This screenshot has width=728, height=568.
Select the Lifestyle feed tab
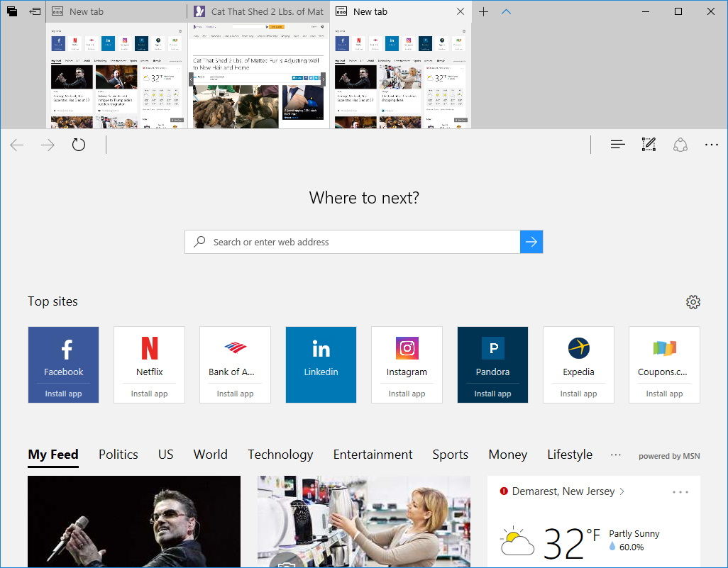pos(570,455)
